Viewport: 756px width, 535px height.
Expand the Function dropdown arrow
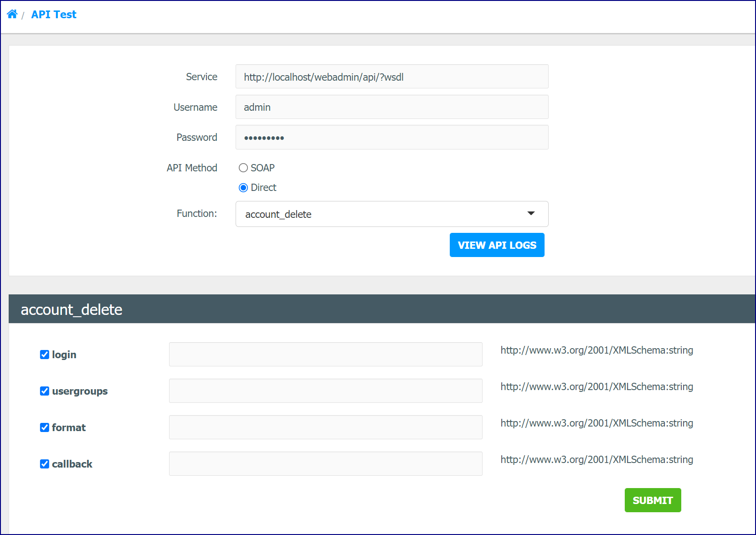pyautogui.click(x=531, y=213)
